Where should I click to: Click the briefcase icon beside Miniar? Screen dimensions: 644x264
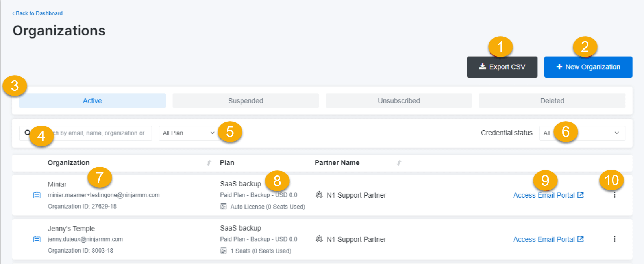[x=37, y=195]
